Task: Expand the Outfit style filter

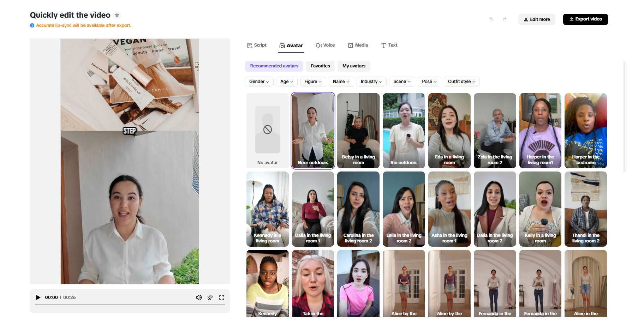Action: coord(461,82)
